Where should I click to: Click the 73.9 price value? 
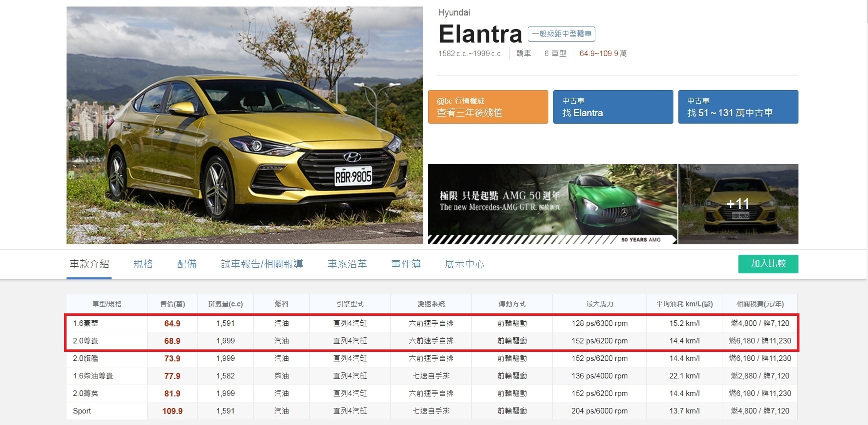[x=172, y=358]
